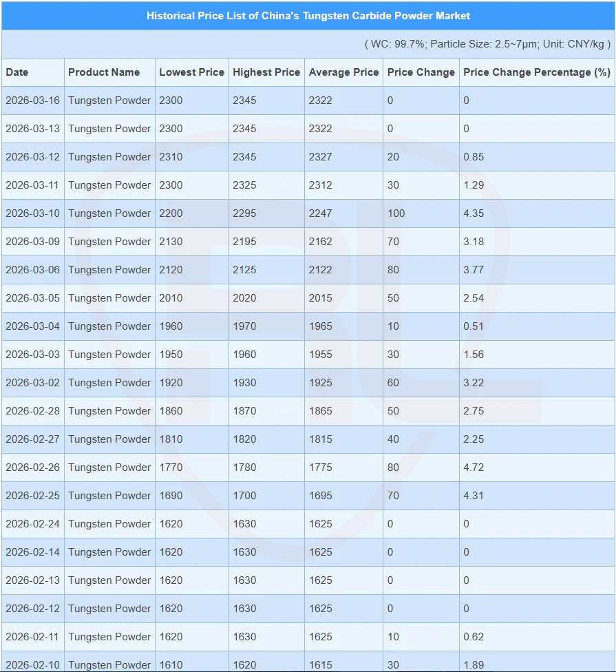Select the date cell 2026-02-11
Image resolution: width=616 pixels, height=672 pixels.
pos(32,637)
